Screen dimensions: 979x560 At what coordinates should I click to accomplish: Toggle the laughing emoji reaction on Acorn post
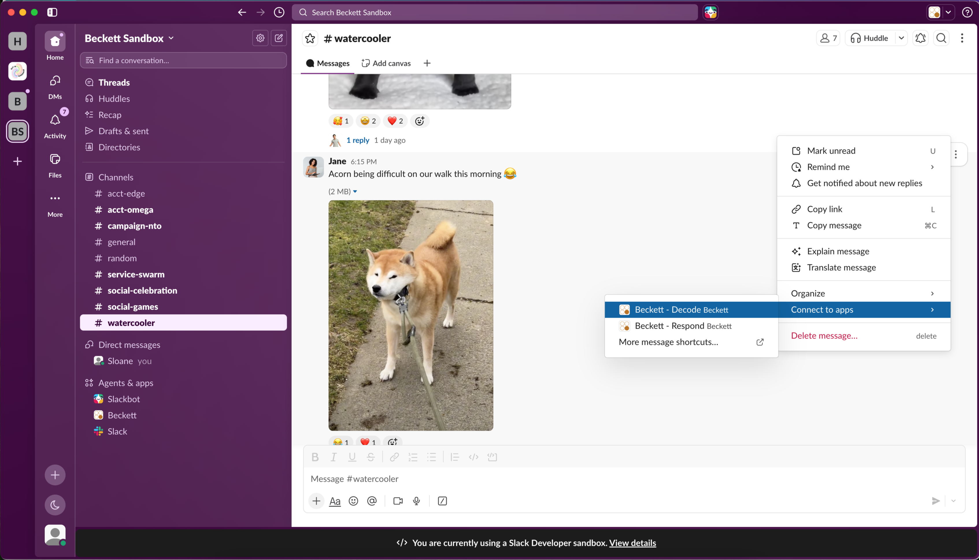click(x=341, y=442)
